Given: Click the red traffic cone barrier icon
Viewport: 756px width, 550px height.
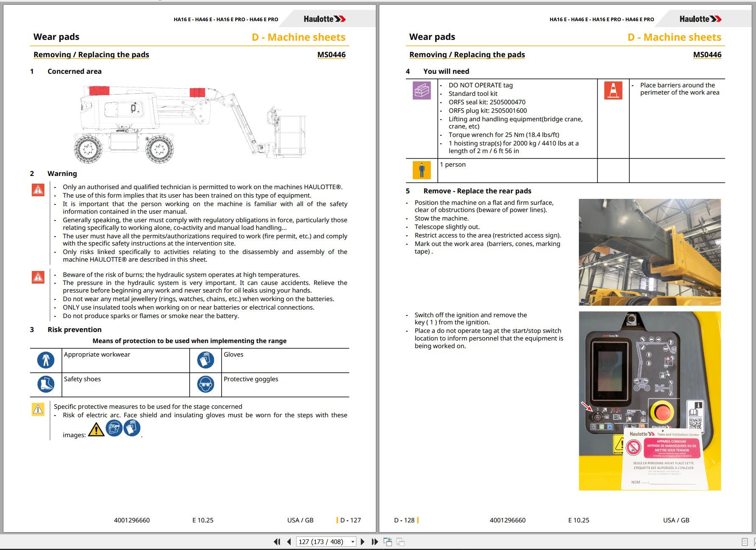Looking at the screenshot, I should (613, 90).
